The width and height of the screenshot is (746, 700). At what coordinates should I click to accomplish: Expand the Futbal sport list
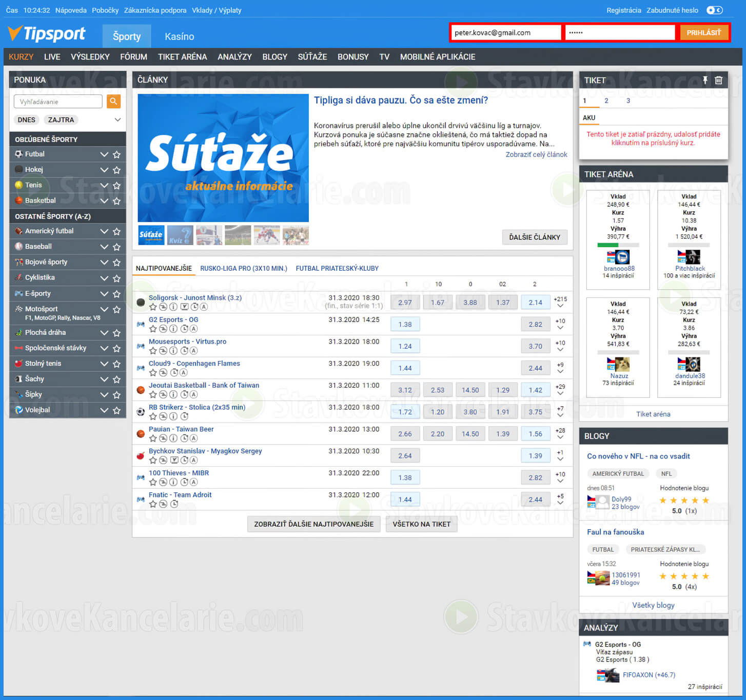(x=104, y=154)
